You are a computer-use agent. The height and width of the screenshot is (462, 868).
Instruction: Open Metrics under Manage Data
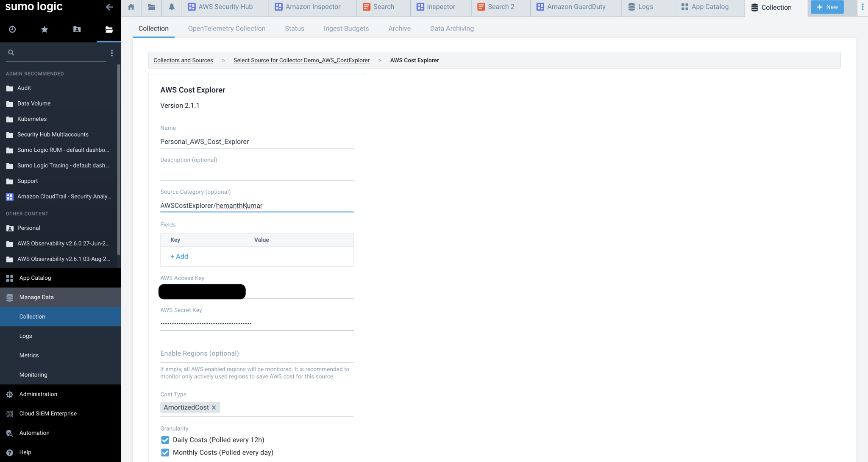click(60, 356)
